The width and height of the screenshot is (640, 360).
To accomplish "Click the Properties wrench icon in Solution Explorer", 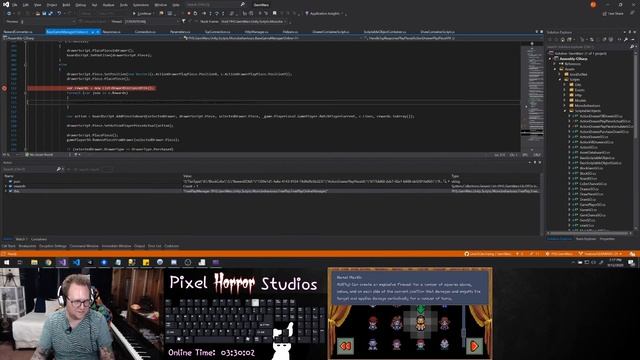I will click(626, 40).
